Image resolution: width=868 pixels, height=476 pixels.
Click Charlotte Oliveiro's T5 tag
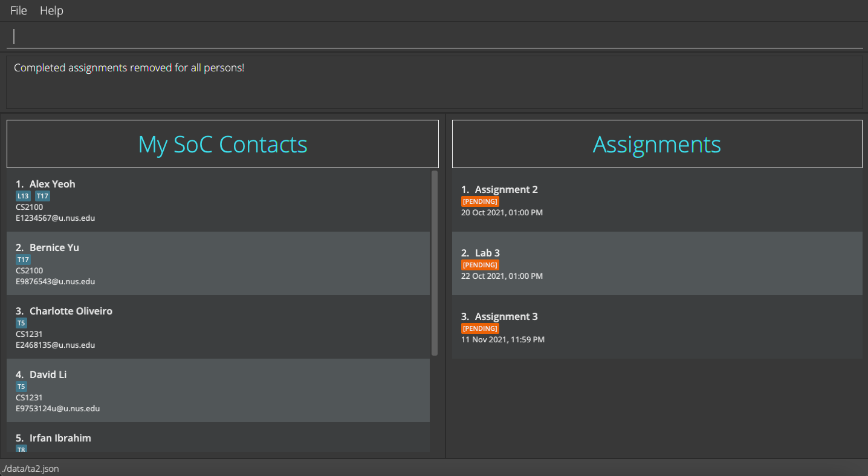[21, 322]
